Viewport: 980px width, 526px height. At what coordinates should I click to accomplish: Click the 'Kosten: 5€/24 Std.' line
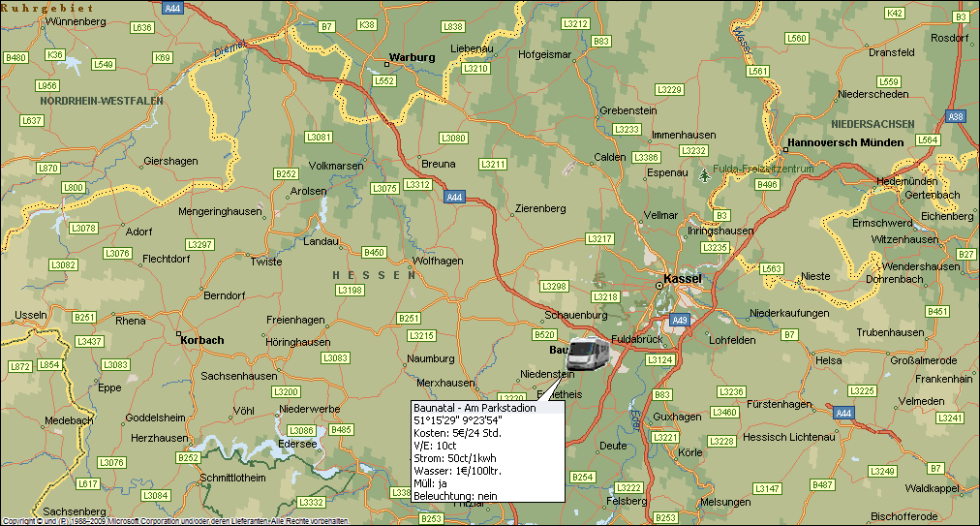pyautogui.click(x=457, y=433)
